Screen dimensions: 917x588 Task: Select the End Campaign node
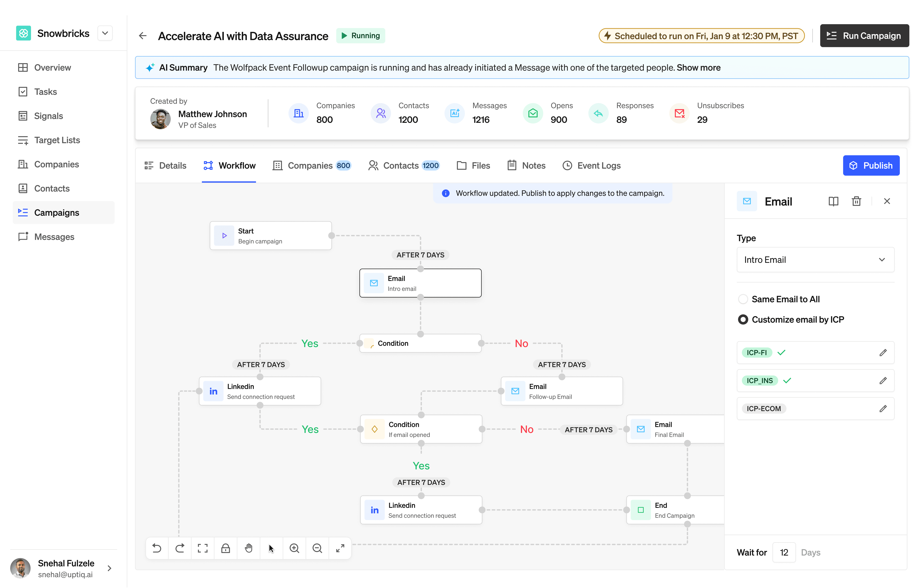[675, 510]
